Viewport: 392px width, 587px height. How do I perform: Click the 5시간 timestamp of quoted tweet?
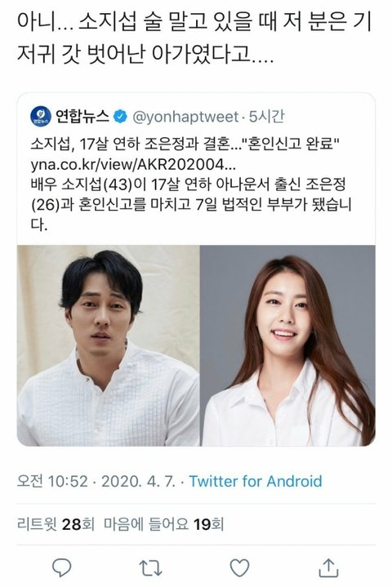pos(266,117)
